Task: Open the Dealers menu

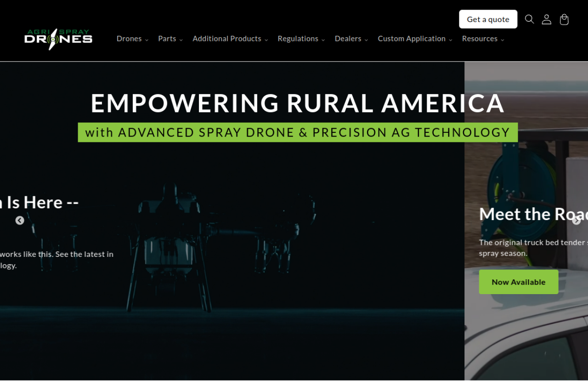Action: point(351,39)
